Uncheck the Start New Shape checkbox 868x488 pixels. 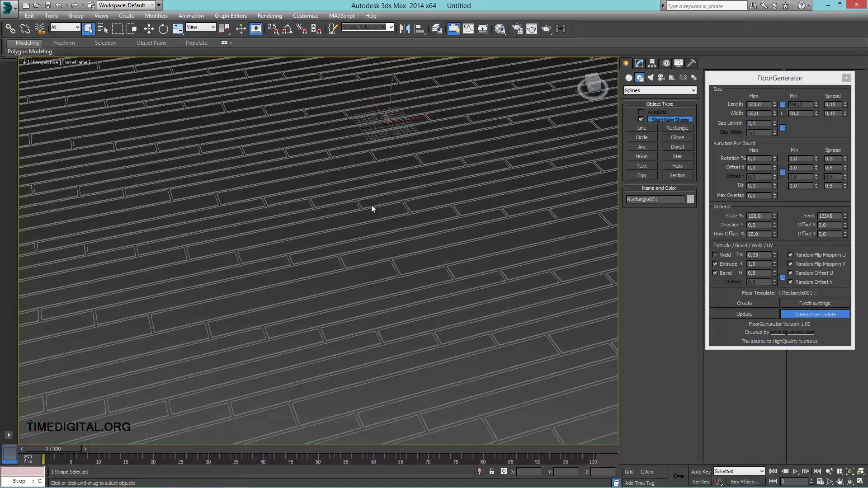point(641,119)
